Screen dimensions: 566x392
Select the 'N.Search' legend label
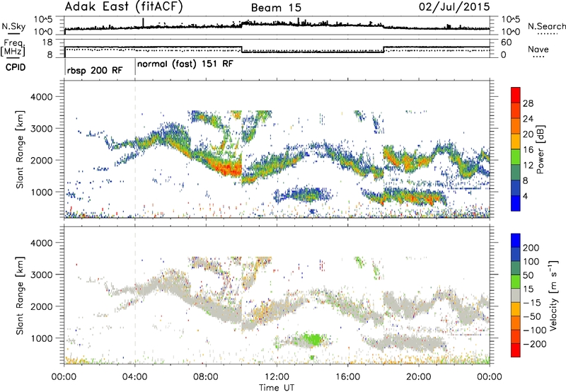coord(546,26)
